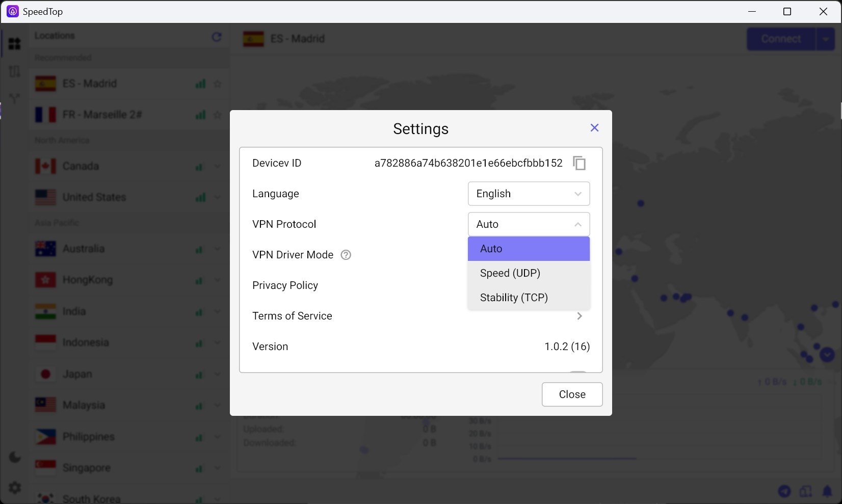
Task: Toggle dark mode with the moon icon
Action: (x=14, y=457)
